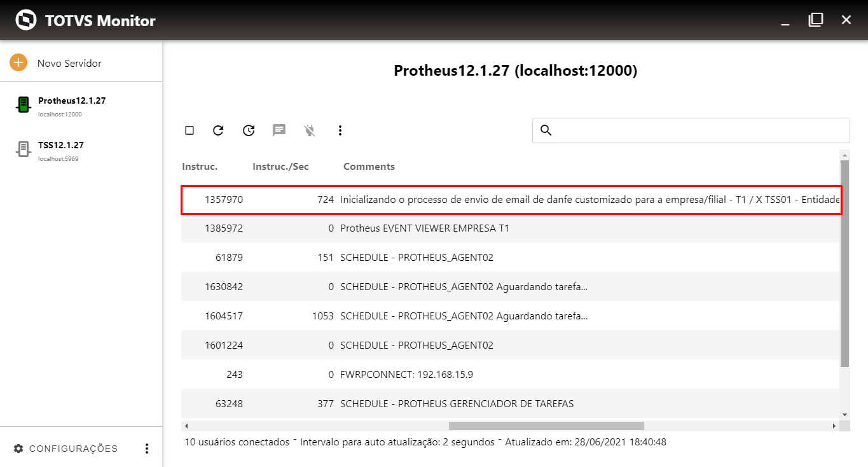Click the Comments column header
Image resolution: width=868 pixels, height=467 pixels.
pos(369,167)
